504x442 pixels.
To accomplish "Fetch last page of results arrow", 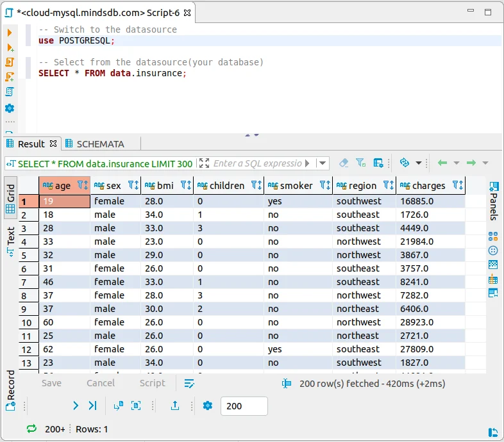I will tap(92, 405).
